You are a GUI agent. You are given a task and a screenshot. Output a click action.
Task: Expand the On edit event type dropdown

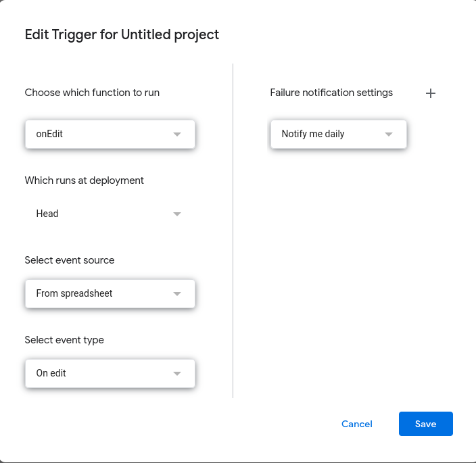[x=101, y=373]
